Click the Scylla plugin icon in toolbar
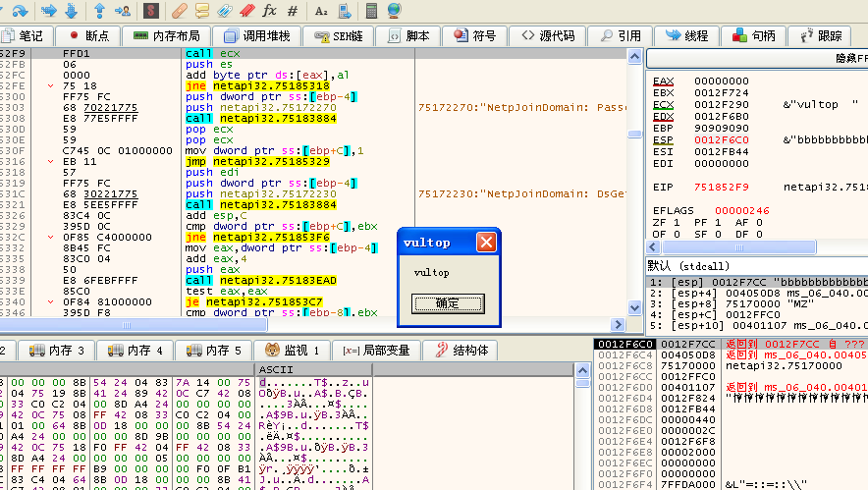868x490 pixels. 149,11
